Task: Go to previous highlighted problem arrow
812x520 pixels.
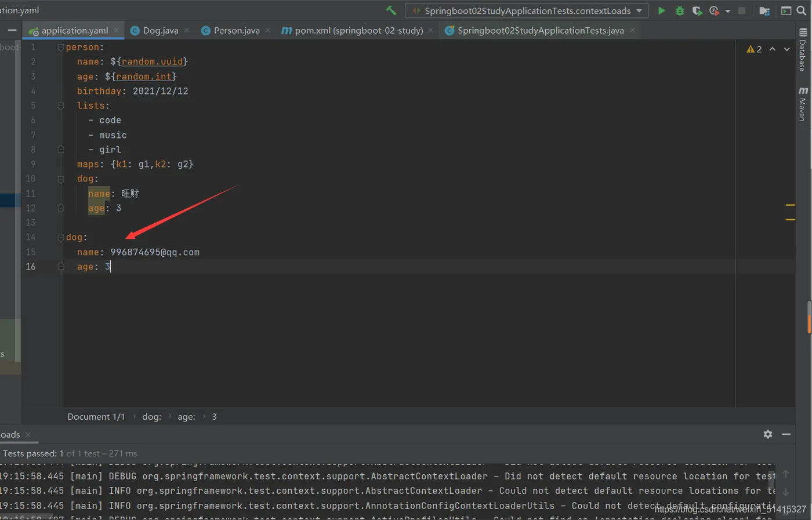Action: coord(772,49)
